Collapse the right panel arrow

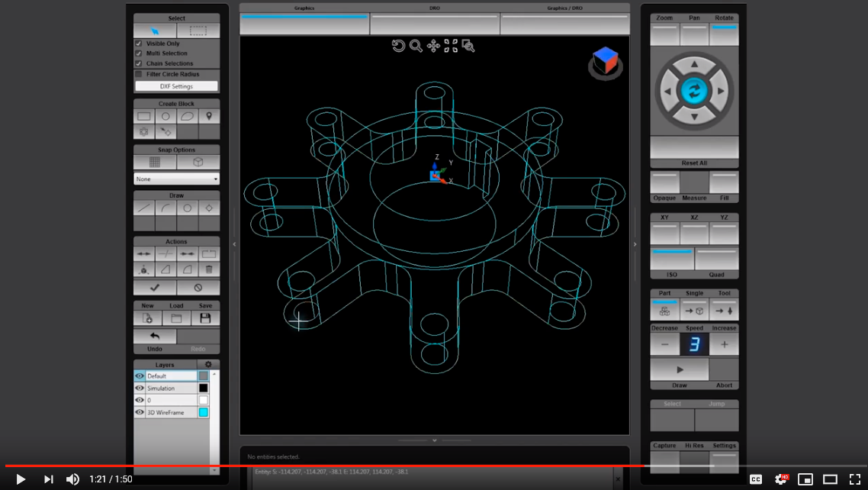635,244
